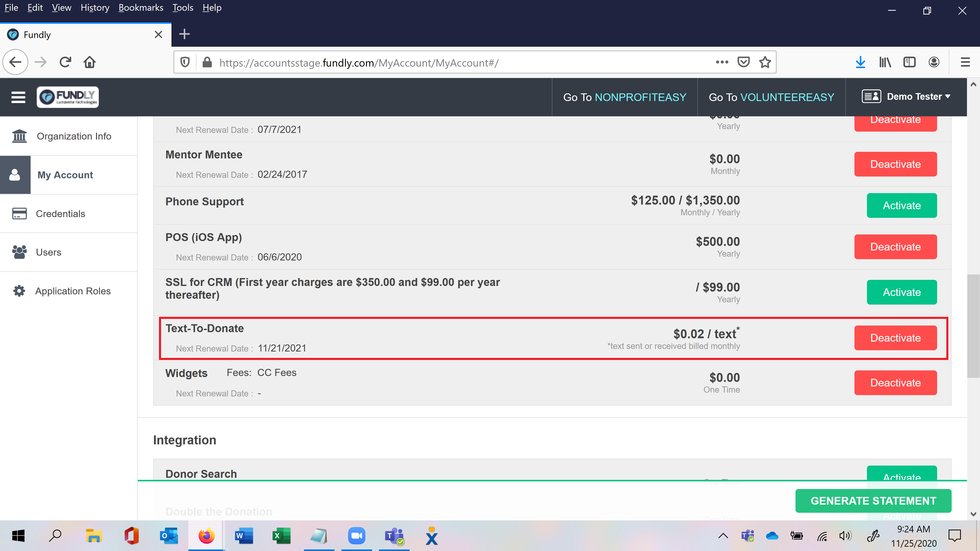The height and width of the screenshot is (551, 980).
Task: Open the Bookmarks menu
Action: 141,8
